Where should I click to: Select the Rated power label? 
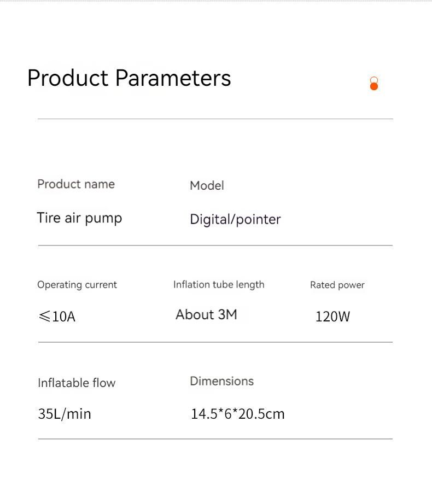tap(337, 285)
